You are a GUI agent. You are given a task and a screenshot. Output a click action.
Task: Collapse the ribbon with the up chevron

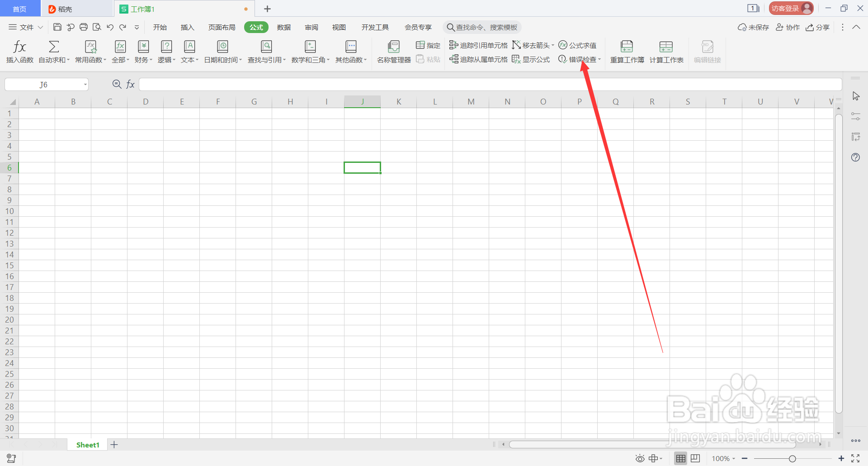856,27
